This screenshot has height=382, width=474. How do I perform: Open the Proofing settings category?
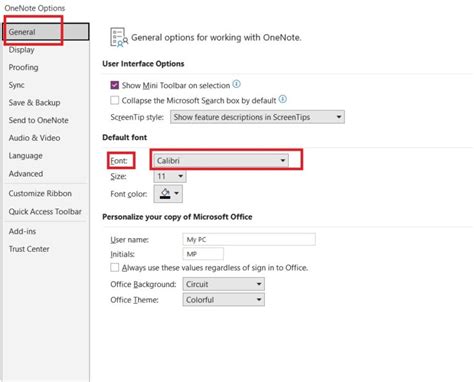pyautogui.click(x=23, y=67)
